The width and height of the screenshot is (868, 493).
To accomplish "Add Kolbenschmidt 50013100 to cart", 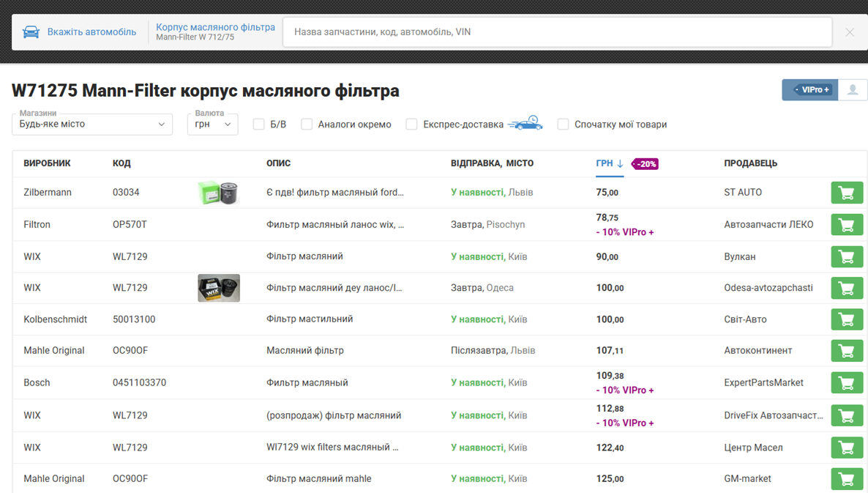I will 847,319.
